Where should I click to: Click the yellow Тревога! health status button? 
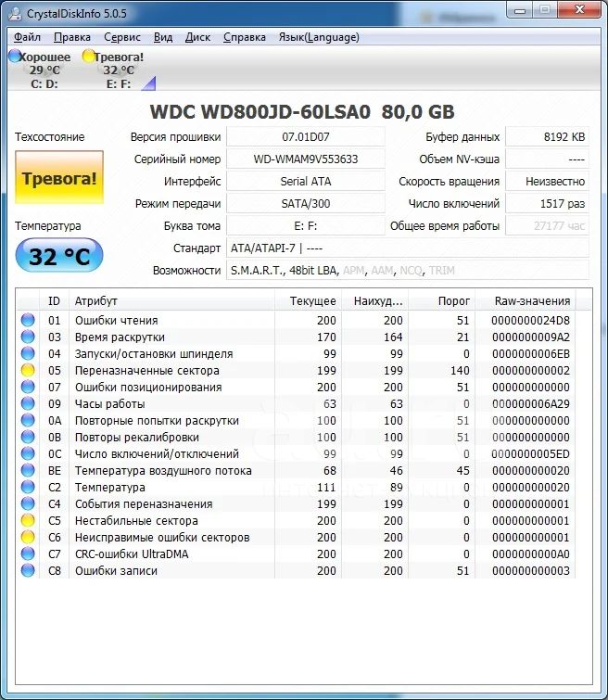click(x=59, y=178)
